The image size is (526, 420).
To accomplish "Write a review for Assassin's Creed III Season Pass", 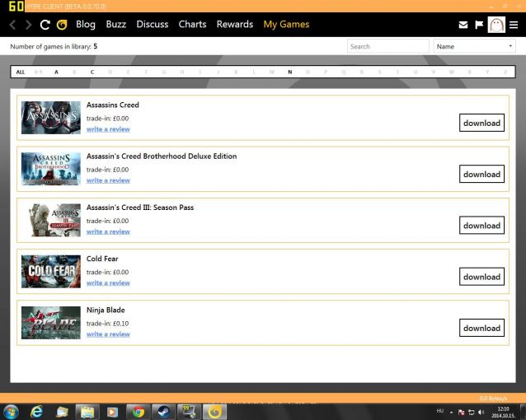I will pos(108,231).
